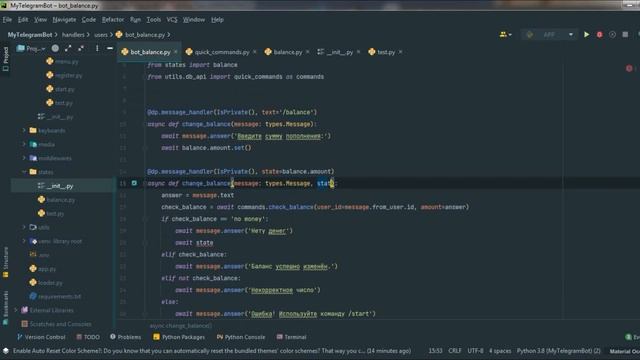Image resolution: width=640 pixels, height=360 pixels.
Task: Run with coverage icon in toolbar
Action: pos(612,35)
